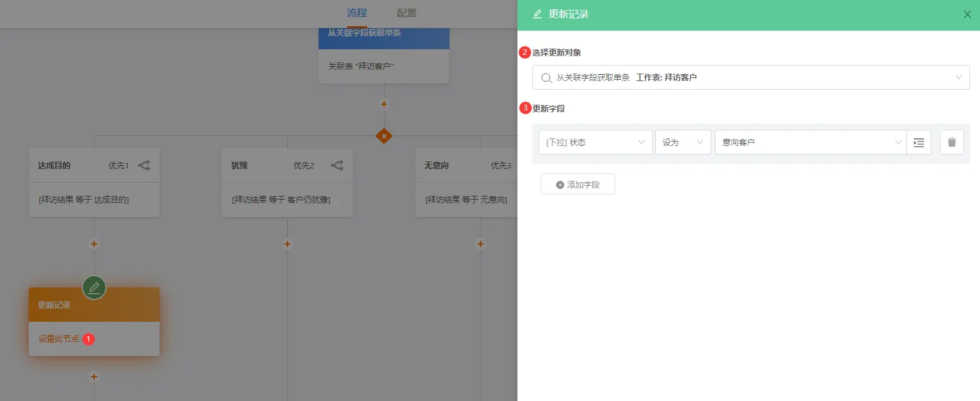This screenshot has width=980, height=401.
Task: Click the 优先3 priority label
Action: point(501,165)
